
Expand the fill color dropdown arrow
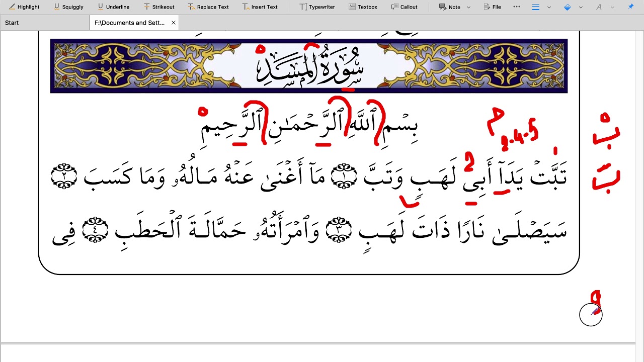click(x=581, y=7)
